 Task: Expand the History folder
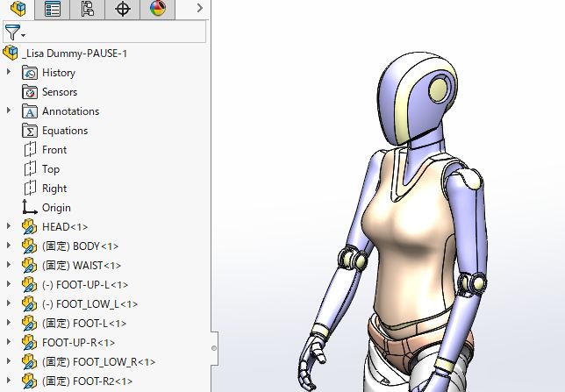(9, 72)
